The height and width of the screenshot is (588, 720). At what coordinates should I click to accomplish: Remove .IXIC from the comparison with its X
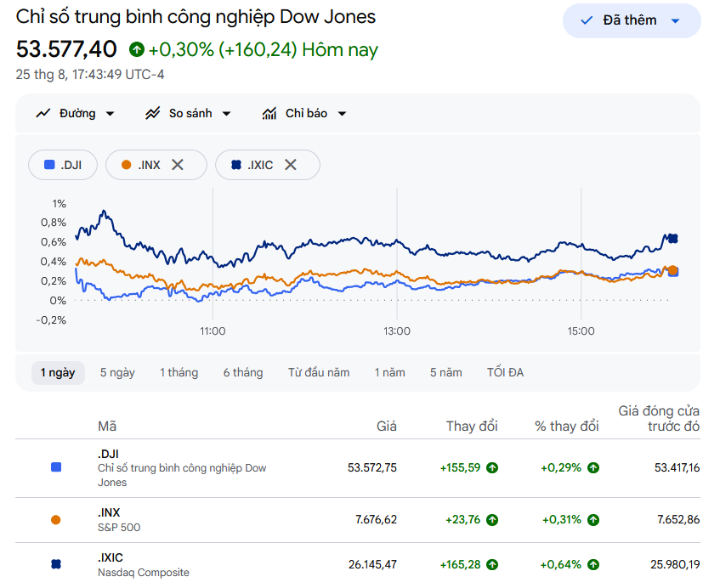291,164
